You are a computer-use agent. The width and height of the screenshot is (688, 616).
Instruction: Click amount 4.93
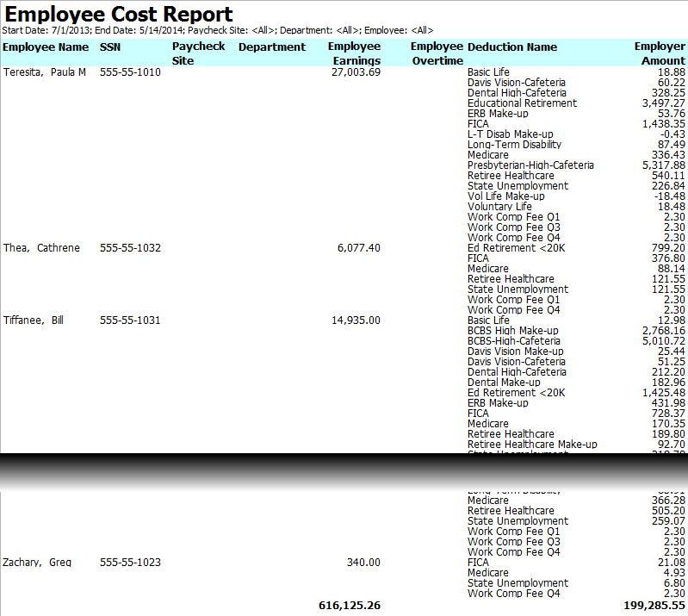tap(674, 573)
